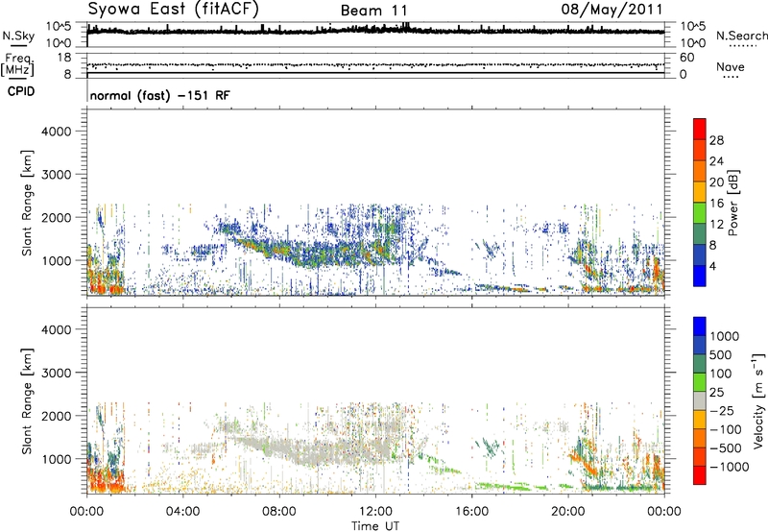Click the "Nave" legend label
Image resolution: width=768 pixels, height=532 pixels.
coord(731,66)
